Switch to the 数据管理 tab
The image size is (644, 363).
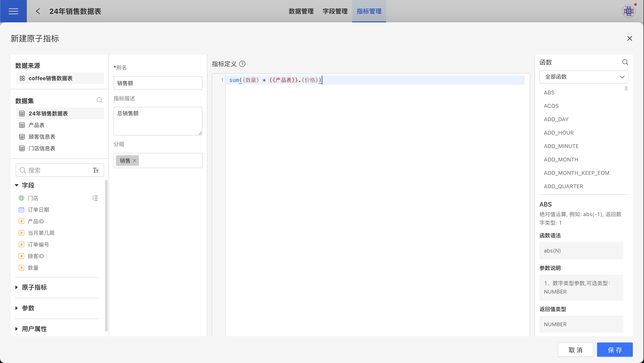pos(301,11)
